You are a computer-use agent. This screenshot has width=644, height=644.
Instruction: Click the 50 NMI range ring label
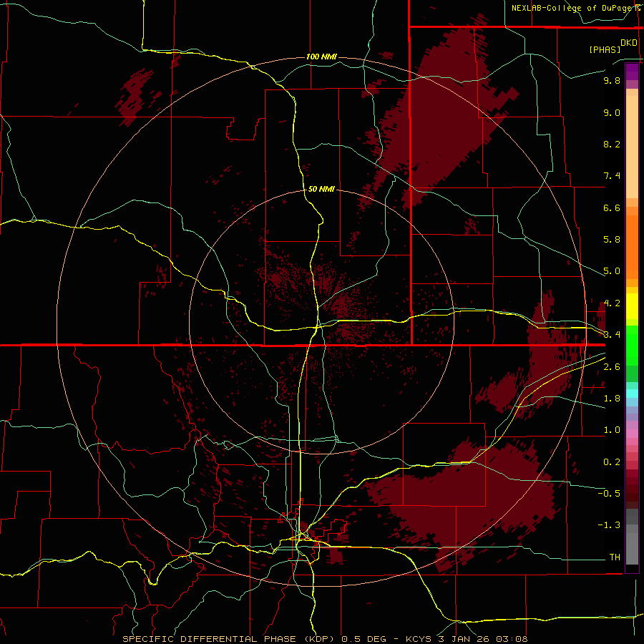click(321, 189)
